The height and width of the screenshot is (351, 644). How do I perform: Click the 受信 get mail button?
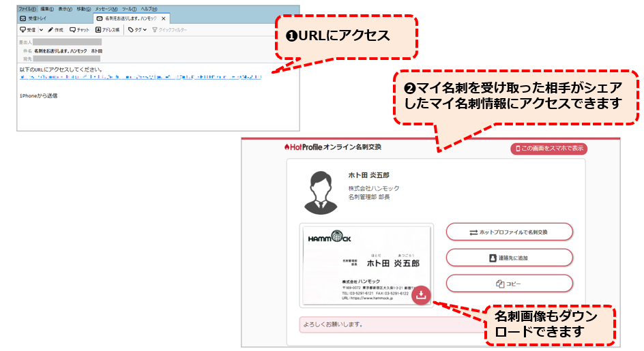[28, 30]
